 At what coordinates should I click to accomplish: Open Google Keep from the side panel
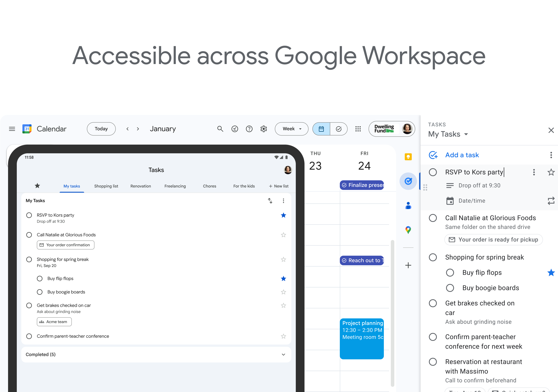[x=408, y=157]
